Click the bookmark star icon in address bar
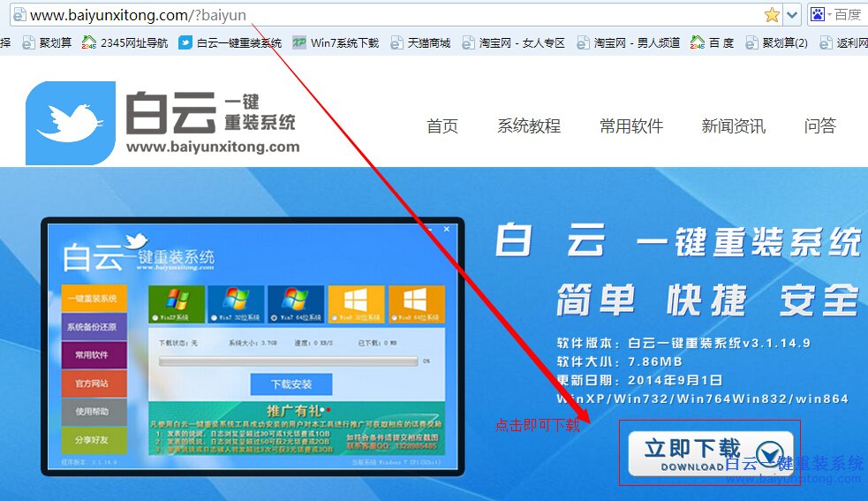Image resolution: width=868 pixels, height=501 pixels. pyautogui.click(x=772, y=14)
